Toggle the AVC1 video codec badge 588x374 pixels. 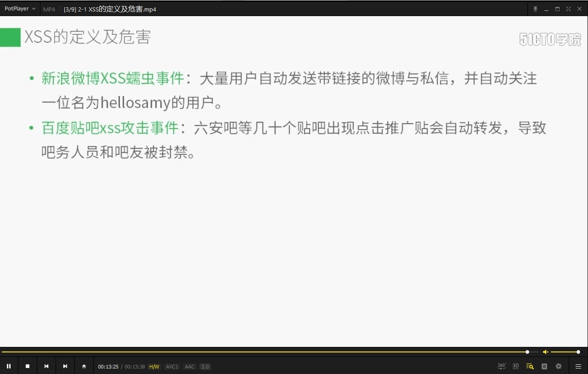(x=172, y=367)
